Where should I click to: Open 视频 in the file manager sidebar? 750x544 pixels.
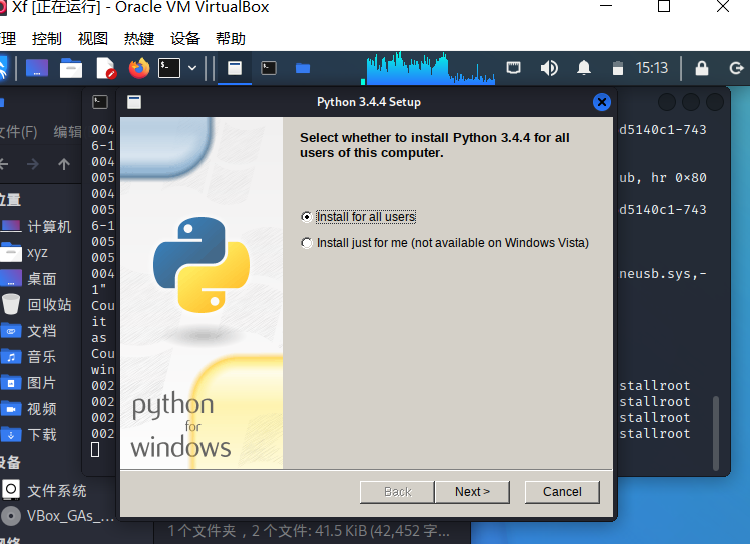pos(40,409)
